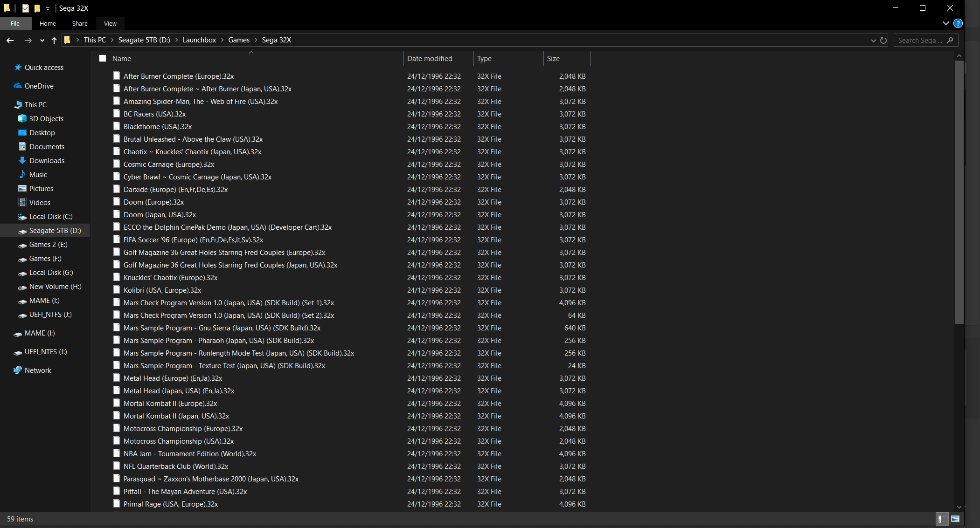Open the Home ribbon tab

48,23
